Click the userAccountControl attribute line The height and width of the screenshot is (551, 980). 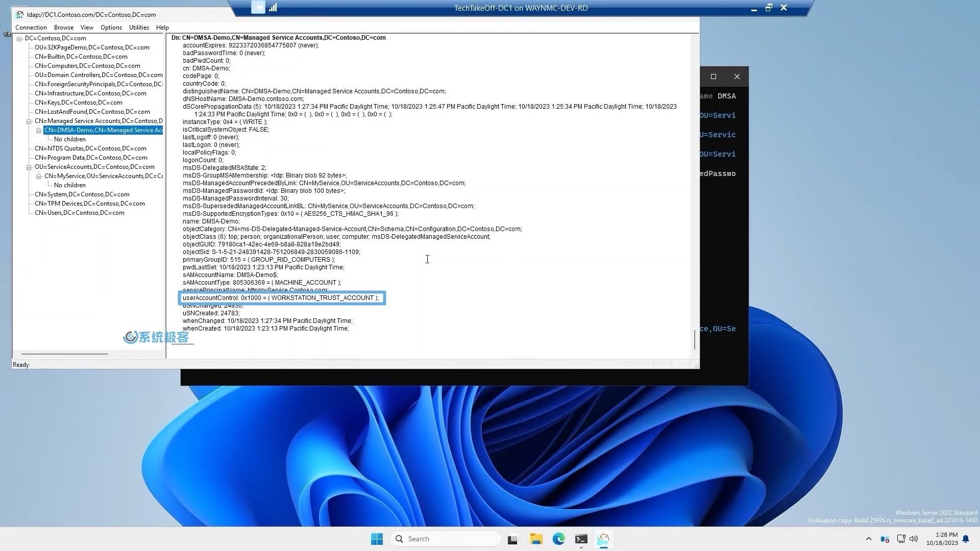(281, 298)
